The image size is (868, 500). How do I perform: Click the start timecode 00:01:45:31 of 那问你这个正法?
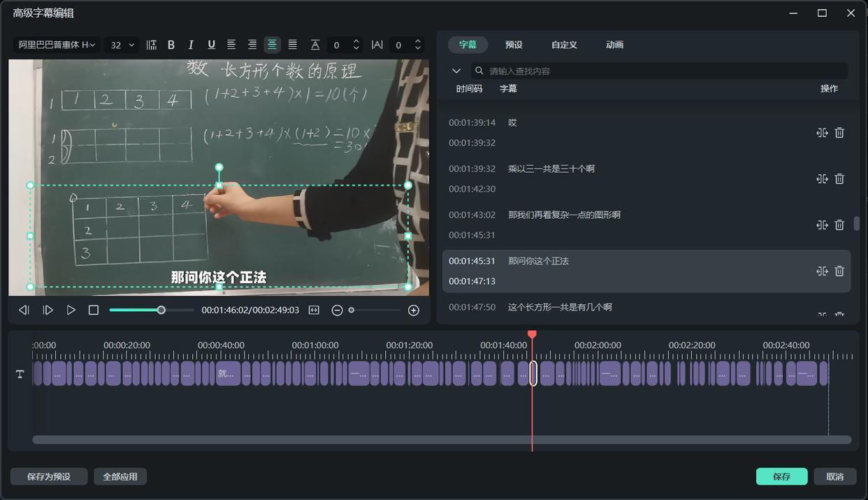pos(472,261)
